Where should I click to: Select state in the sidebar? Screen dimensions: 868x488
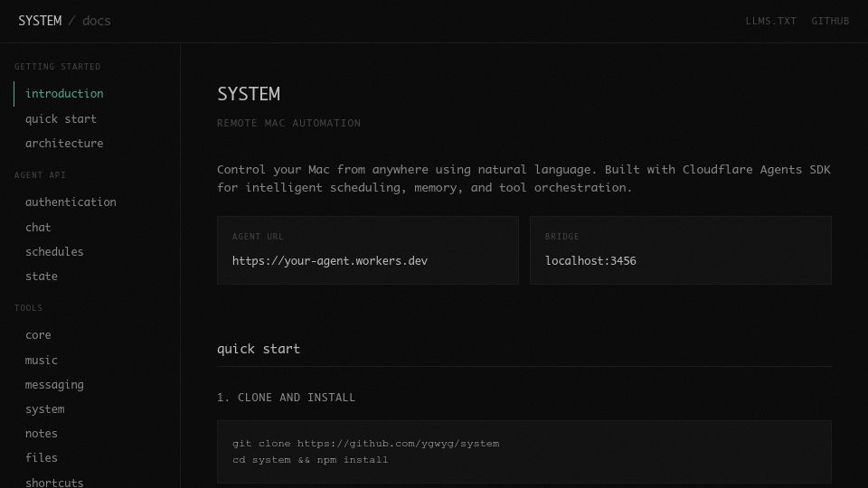click(42, 277)
